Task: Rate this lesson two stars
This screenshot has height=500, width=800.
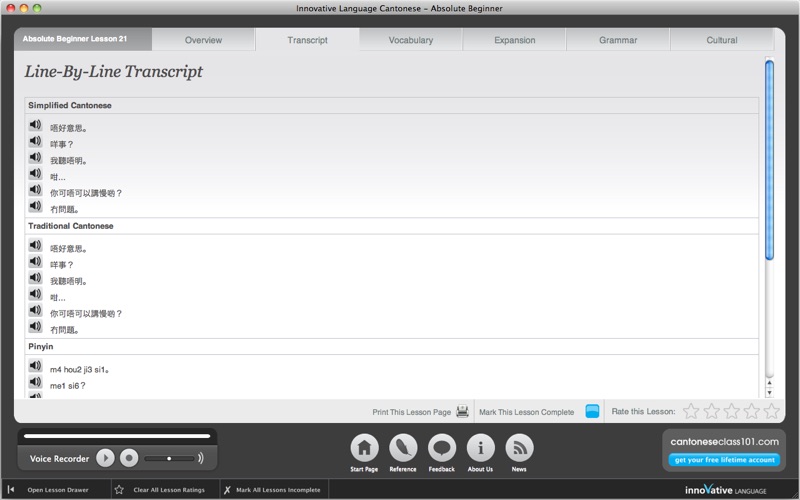Action: [711, 411]
